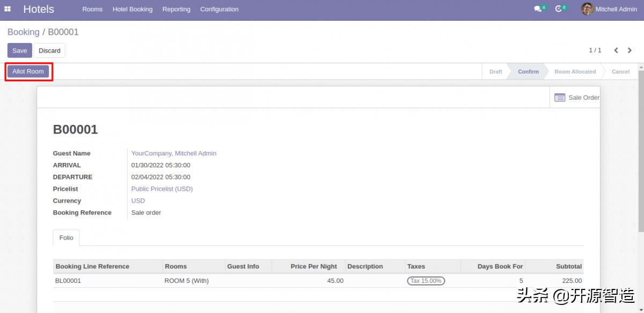The width and height of the screenshot is (644, 313).
Task: Click Mitchell Admin's avatar picture
Action: (x=587, y=9)
